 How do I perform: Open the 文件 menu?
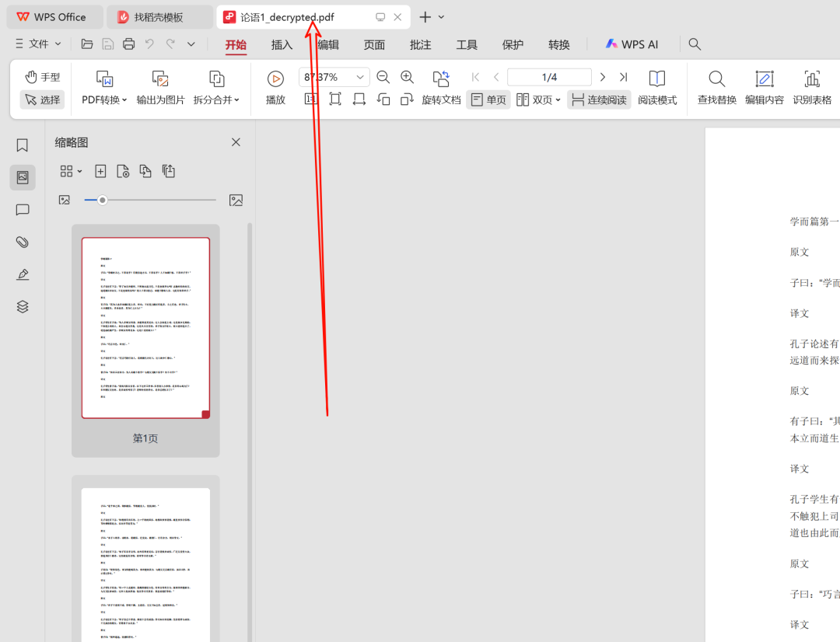38,44
